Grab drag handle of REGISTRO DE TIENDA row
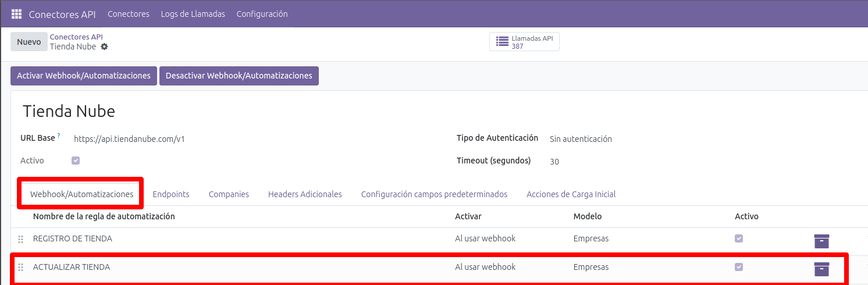868x285 pixels. pos(21,239)
